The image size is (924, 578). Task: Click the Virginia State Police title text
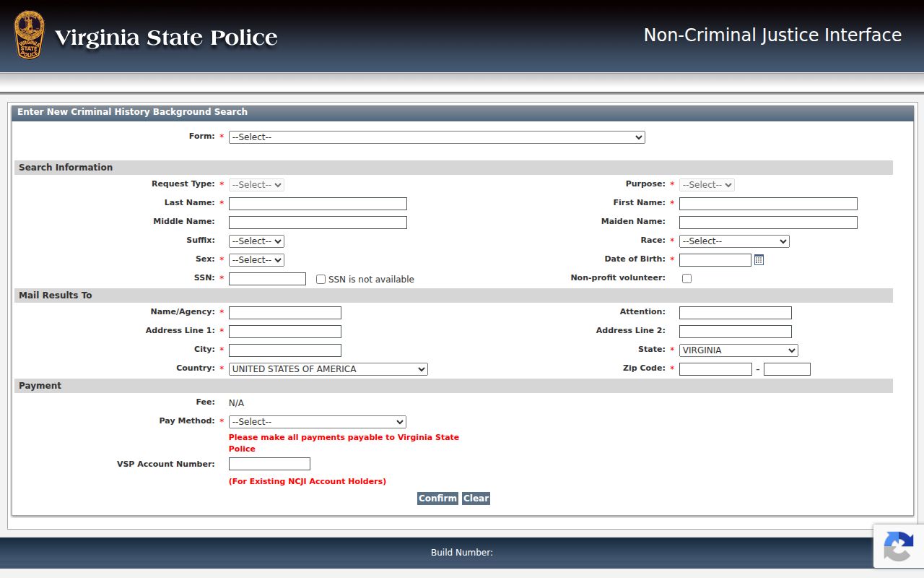(x=166, y=38)
